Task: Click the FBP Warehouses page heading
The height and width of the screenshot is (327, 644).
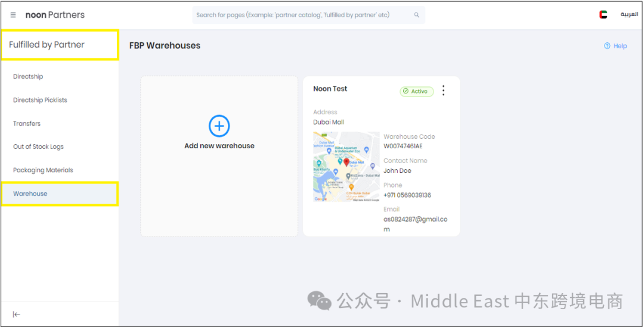Action: click(165, 45)
